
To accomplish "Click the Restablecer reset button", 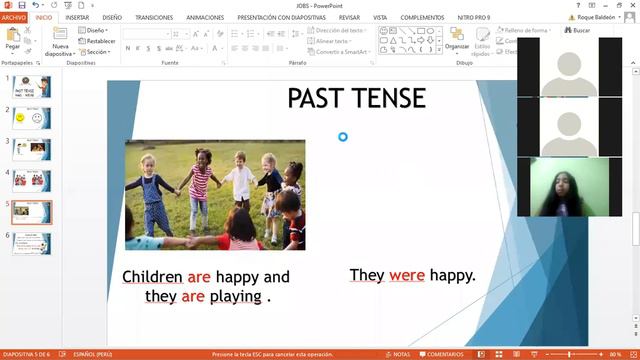I will [97, 41].
